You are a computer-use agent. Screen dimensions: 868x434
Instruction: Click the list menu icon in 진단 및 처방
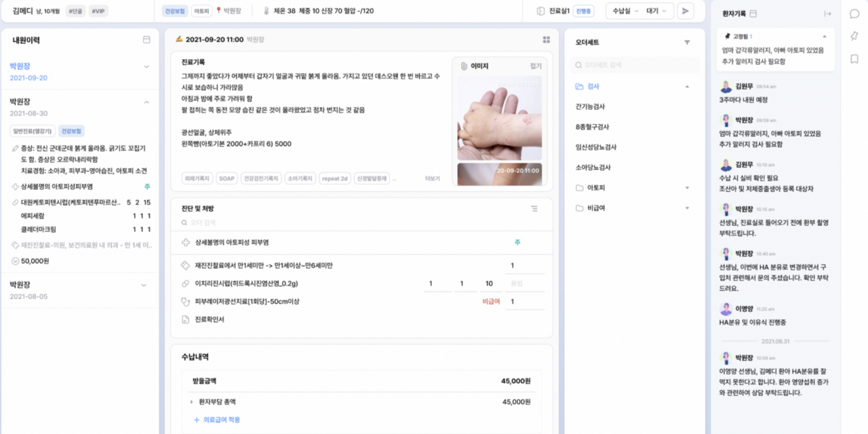point(534,209)
